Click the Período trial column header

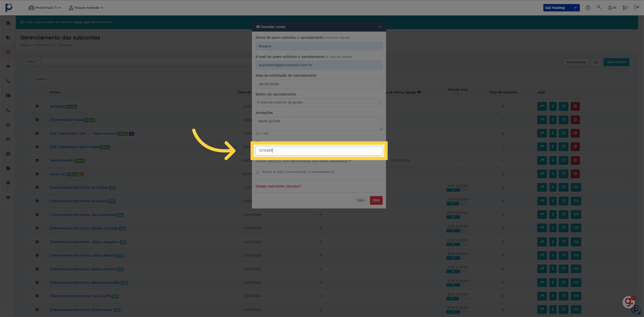click(457, 90)
